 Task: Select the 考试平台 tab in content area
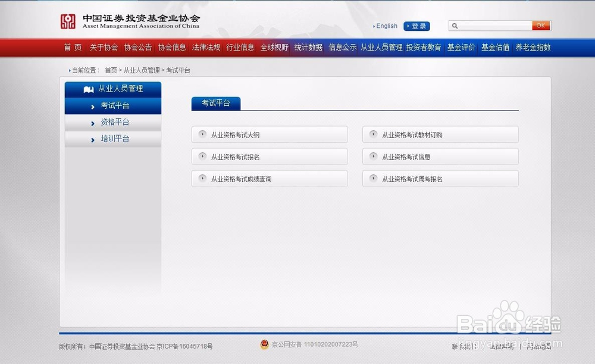215,103
